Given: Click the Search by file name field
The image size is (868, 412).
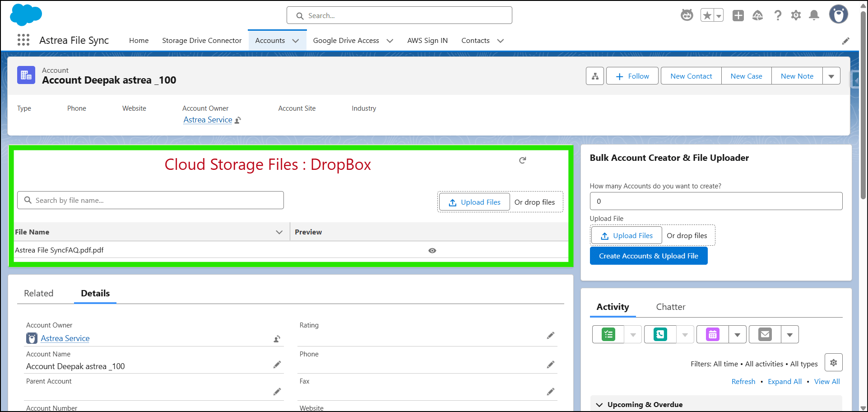Looking at the screenshot, I should [150, 201].
